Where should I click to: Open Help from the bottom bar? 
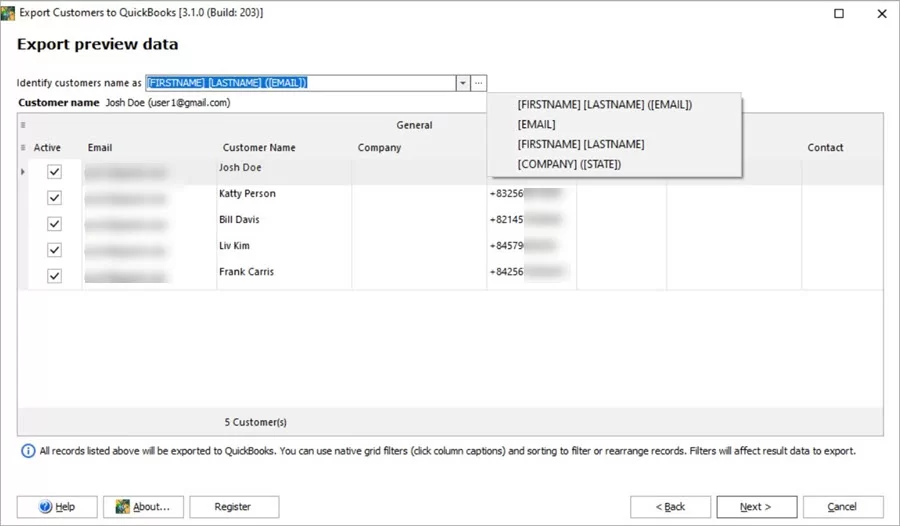(x=57, y=507)
